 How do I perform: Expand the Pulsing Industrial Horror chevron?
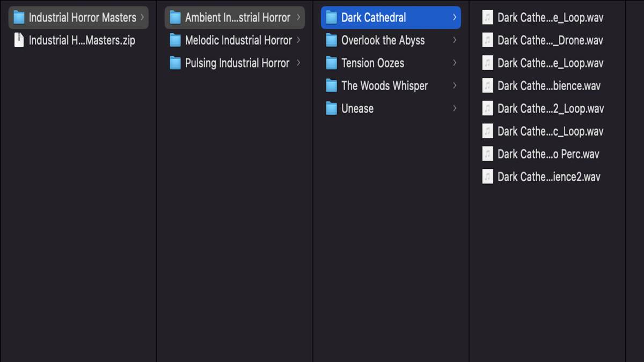click(298, 63)
